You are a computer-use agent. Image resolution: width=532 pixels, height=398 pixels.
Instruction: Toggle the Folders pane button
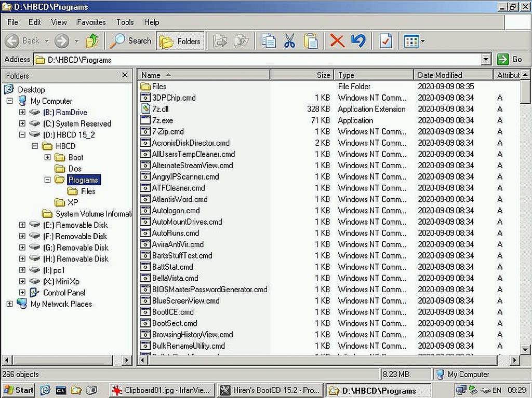pos(180,42)
